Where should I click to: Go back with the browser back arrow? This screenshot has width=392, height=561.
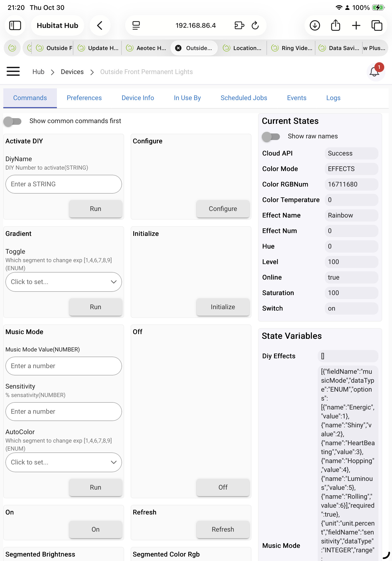(100, 25)
